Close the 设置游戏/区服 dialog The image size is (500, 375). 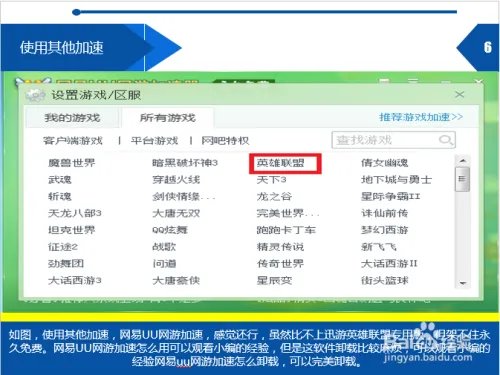pos(460,95)
